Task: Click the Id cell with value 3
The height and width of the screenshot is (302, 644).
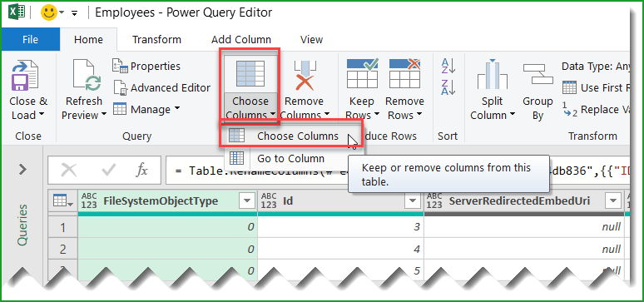Action: coord(340,227)
